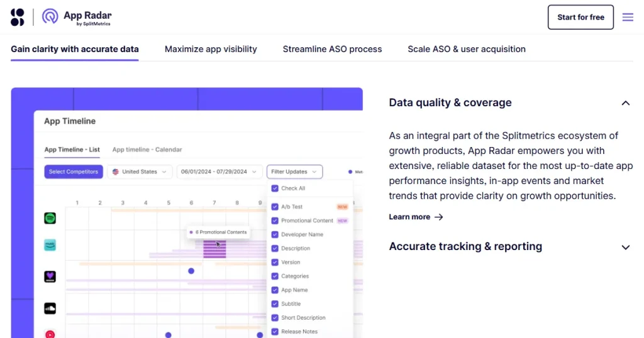The image size is (644, 338).
Task: Click day 1 in the timeline header
Action: (x=77, y=203)
